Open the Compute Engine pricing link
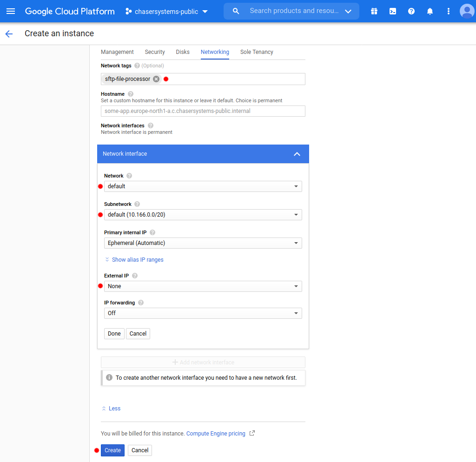476x462 pixels. pyautogui.click(x=216, y=433)
